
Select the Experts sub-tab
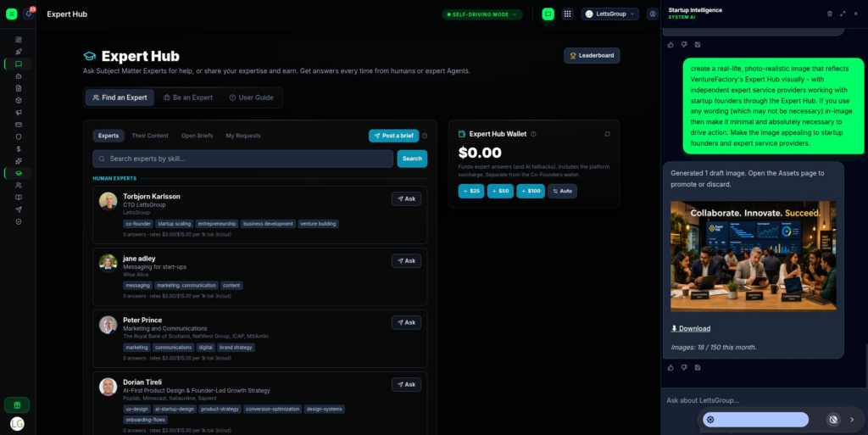pos(108,136)
